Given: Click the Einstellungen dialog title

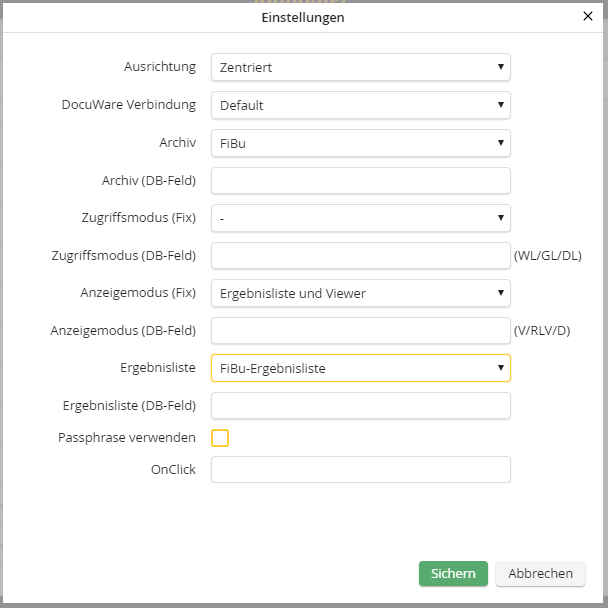Looking at the screenshot, I should [304, 17].
